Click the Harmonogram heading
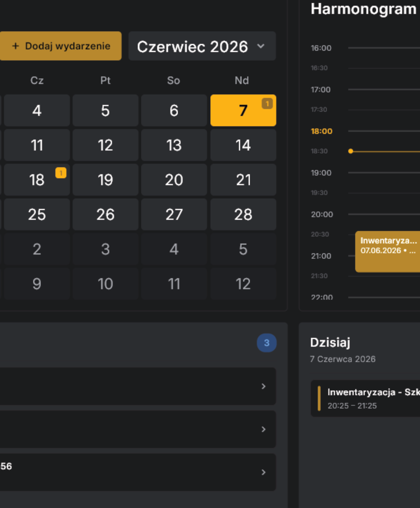Viewport: 420px width, 508px height. (x=363, y=9)
